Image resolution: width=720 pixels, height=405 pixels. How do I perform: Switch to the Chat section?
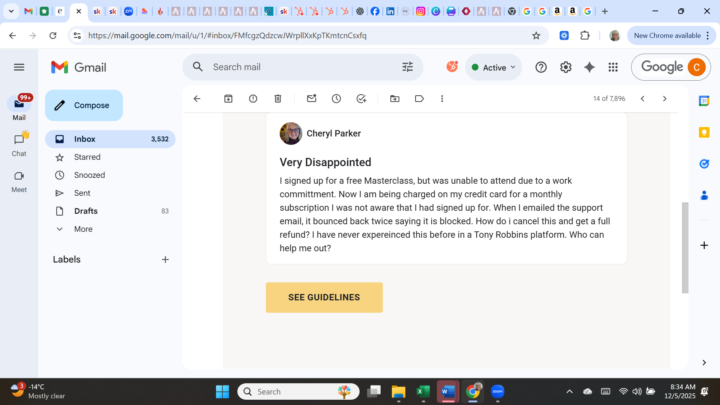pos(19,144)
